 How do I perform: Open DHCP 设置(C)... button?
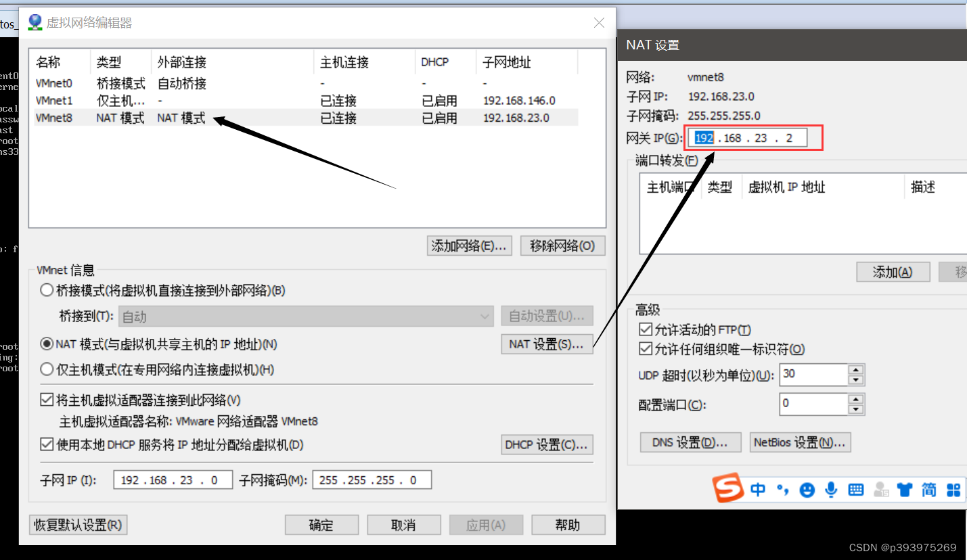click(547, 445)
